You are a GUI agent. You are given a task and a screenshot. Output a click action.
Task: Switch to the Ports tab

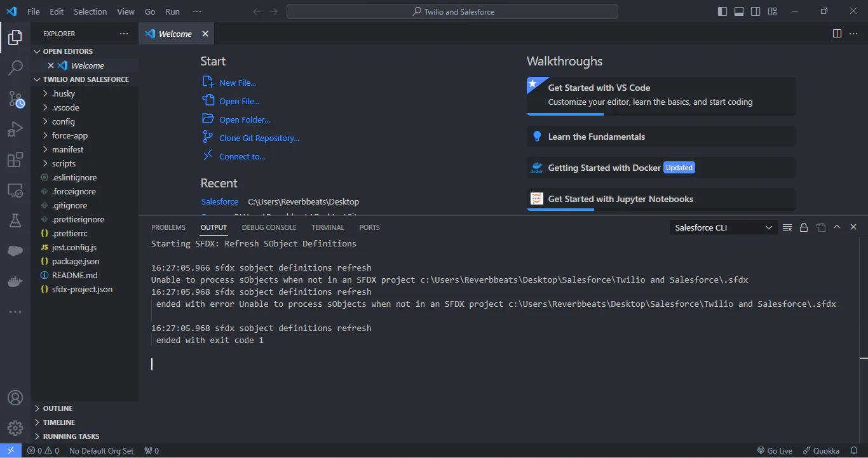(369, 227)
